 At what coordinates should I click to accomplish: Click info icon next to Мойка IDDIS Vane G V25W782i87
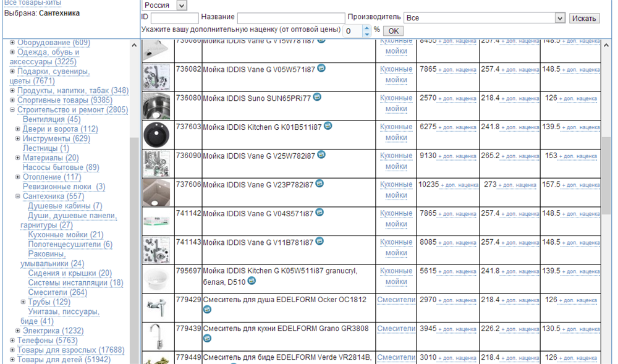click(321, 155)
